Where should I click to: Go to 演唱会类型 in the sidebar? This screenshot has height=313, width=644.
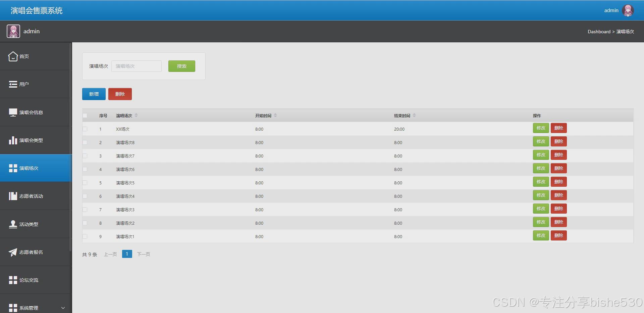[x=36, y=140]
